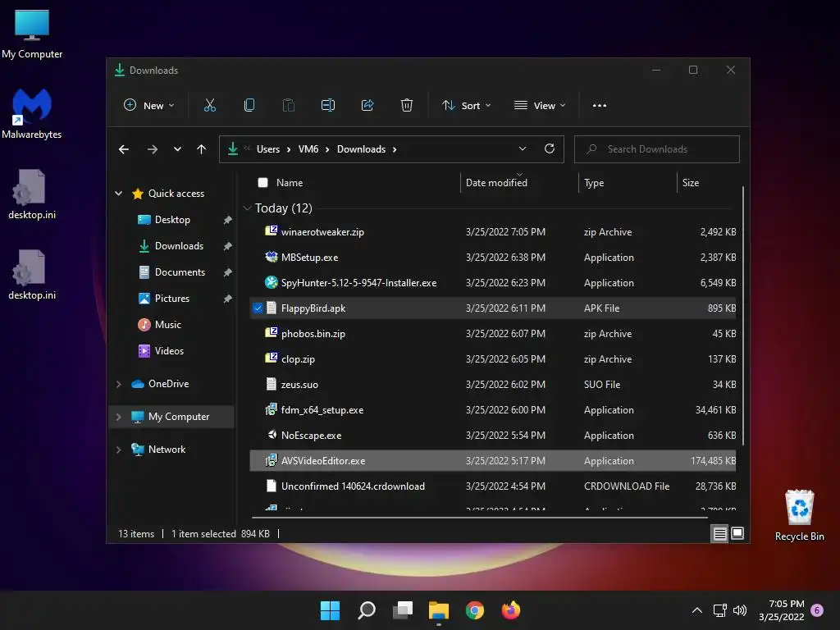Unpin Pictures from Quick access
Screen dimensions: 840x630
(x=228, y=299)
